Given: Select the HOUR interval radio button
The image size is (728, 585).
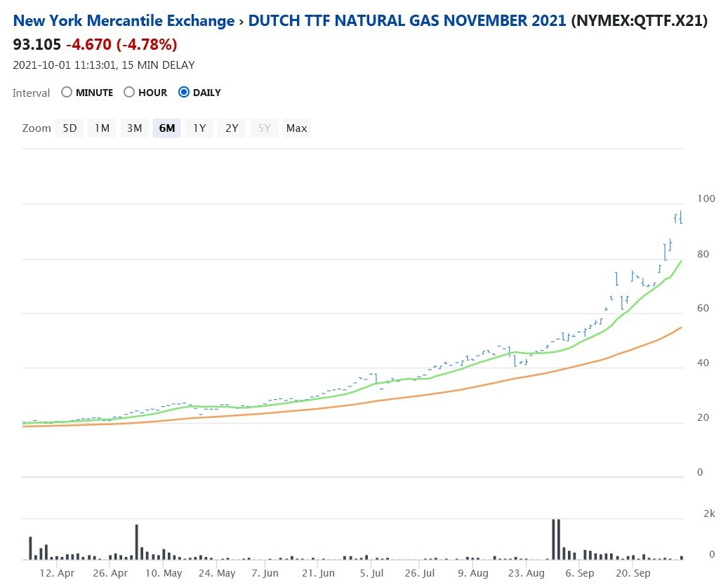Looking at the screenshot, I should coord(129,93).
